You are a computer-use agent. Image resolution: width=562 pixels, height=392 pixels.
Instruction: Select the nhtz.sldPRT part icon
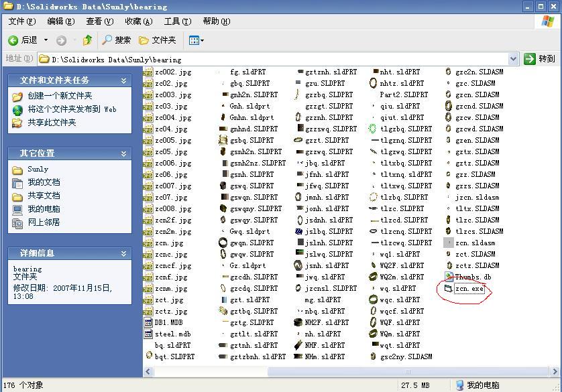point(373,83)
